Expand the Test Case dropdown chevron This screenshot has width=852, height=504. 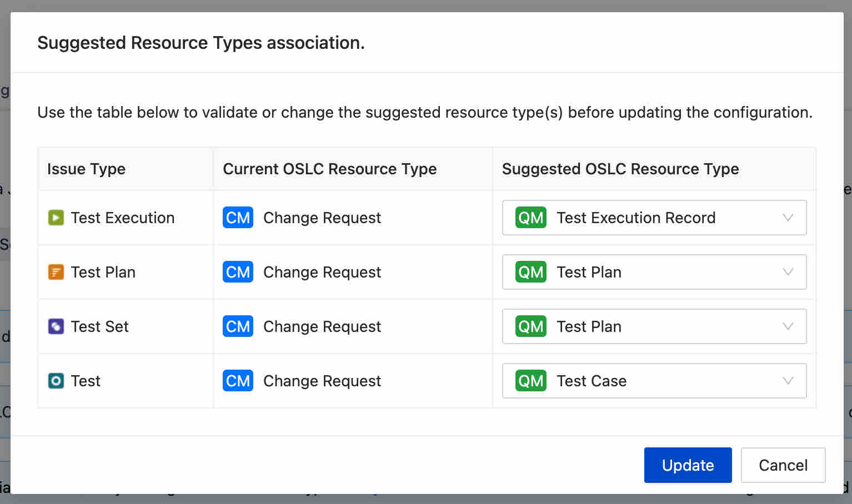pyautogui.click(x=788, y=381)
